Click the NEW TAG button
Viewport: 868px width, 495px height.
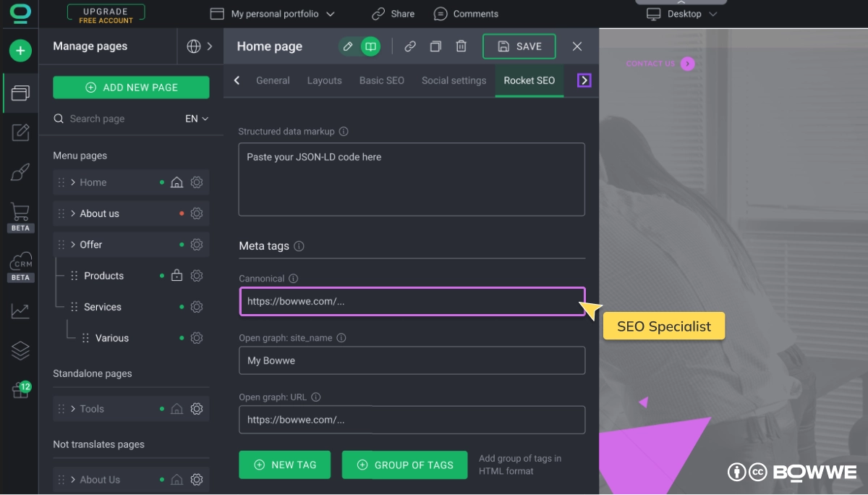pyautogui.click(x=284, y=465)
